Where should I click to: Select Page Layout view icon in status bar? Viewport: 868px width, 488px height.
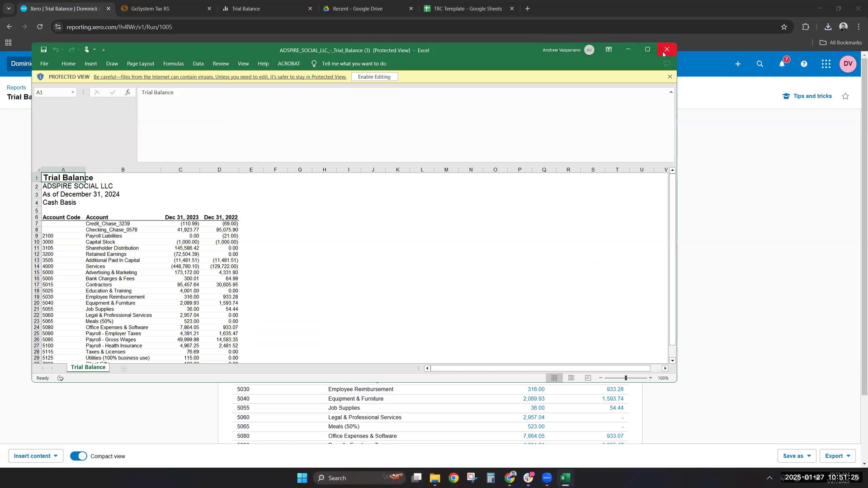(571, 378)
